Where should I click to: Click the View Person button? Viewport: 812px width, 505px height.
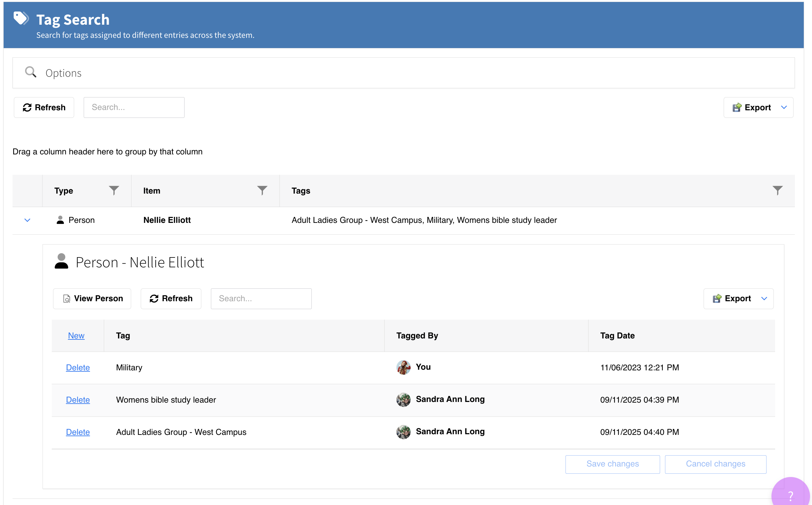tap(92, 298)
